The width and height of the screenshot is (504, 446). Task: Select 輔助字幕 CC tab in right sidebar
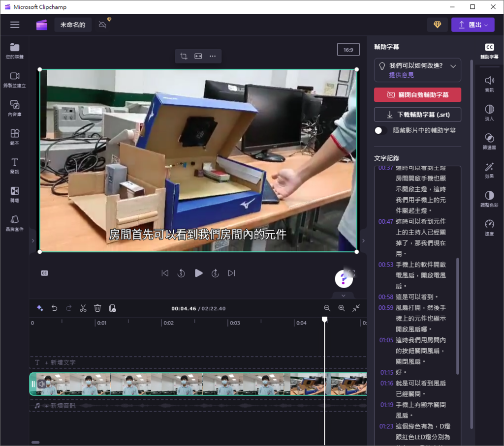click(x=489, y=51)
